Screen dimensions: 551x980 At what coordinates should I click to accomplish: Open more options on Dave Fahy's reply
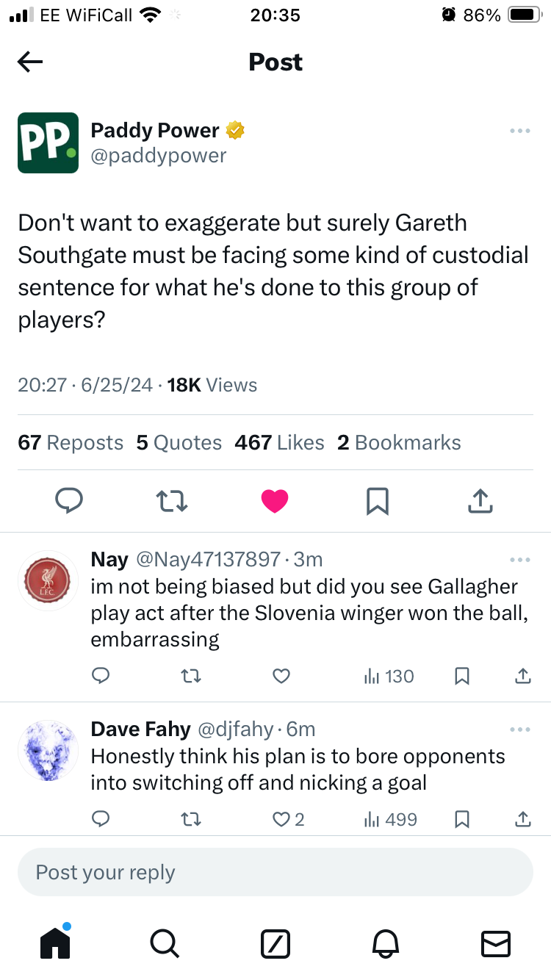coord(519,729)
